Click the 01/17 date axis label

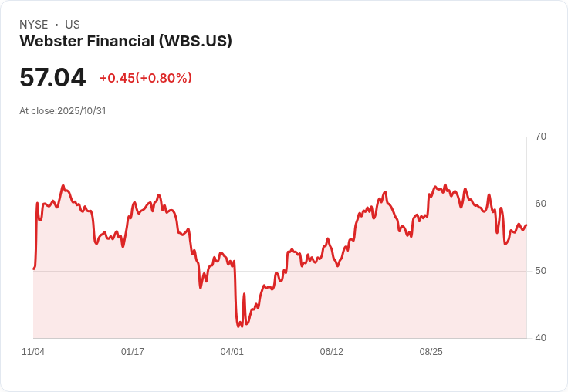point(133,351)
